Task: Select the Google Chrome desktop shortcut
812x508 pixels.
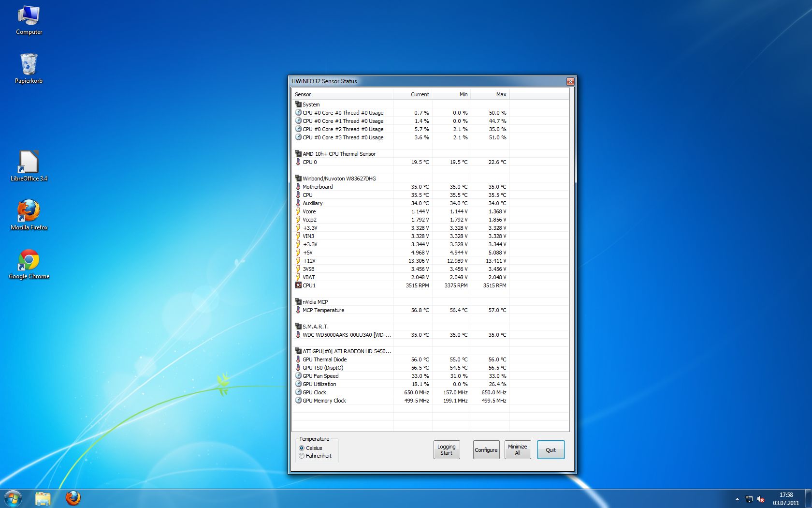Action: coord(29,264)
